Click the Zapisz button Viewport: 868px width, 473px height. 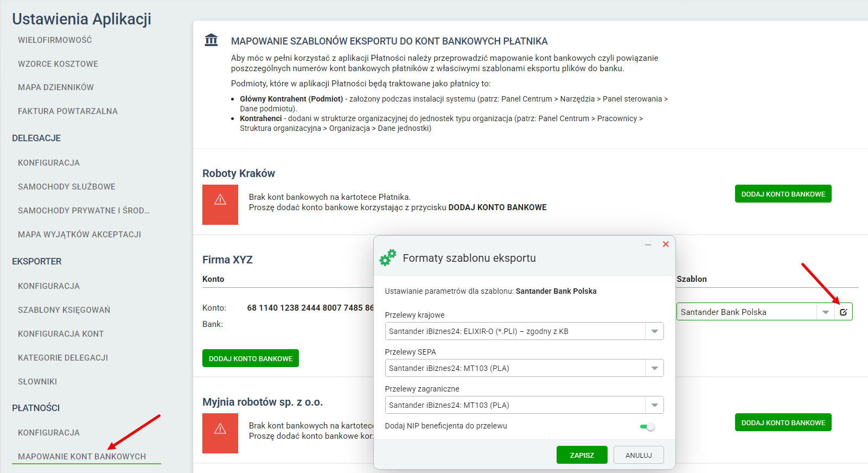pyautogui.click(x=582, y=455)
